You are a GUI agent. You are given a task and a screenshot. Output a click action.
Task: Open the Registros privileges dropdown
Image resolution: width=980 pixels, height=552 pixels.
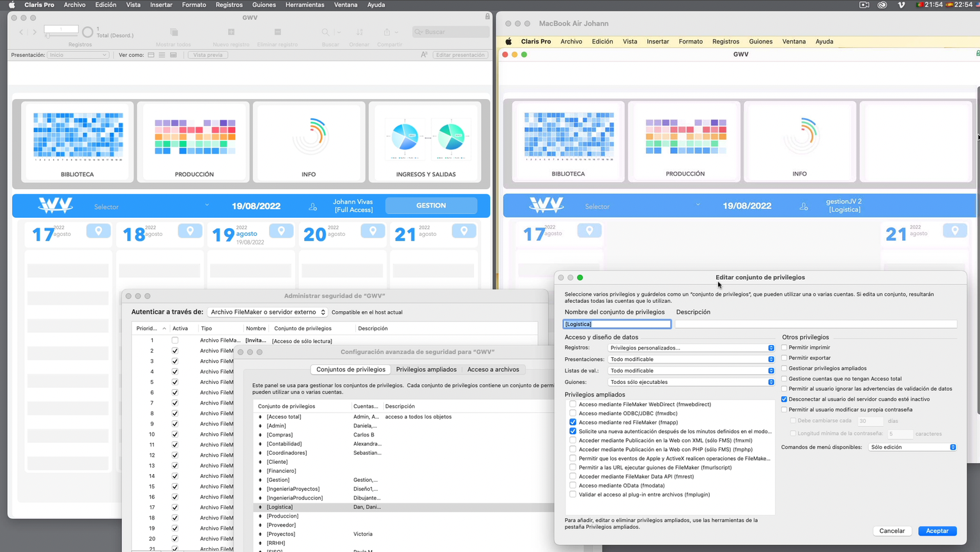coord(691,348)
